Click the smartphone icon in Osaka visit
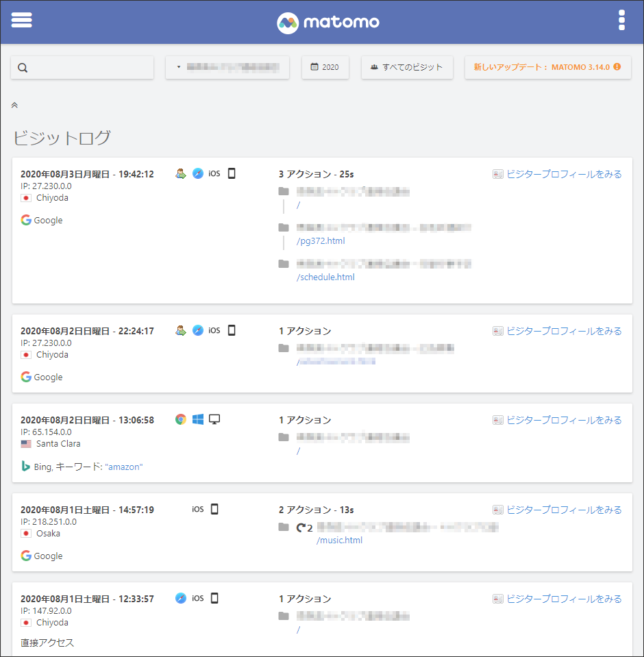The width and height of the screenshot is (644, 657). click(x=214, y=509)
